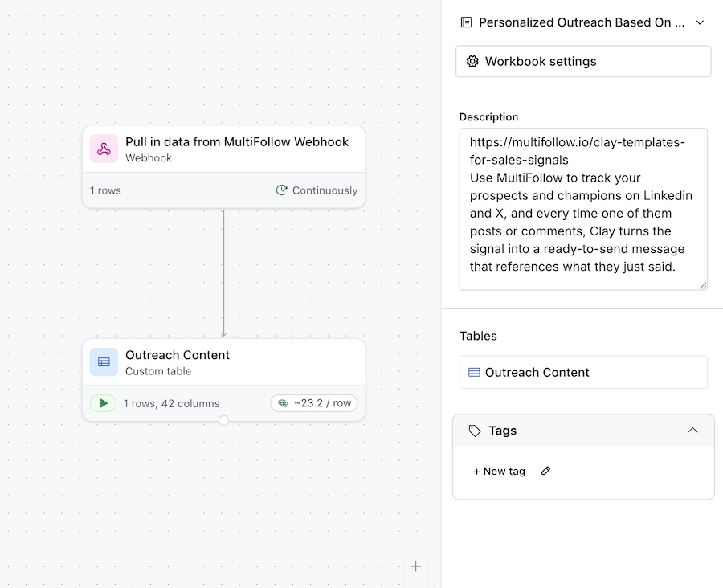Open Outreach Content in the Tables list
This screenshot has height=588, width=723.
click(x=583, y=372)
